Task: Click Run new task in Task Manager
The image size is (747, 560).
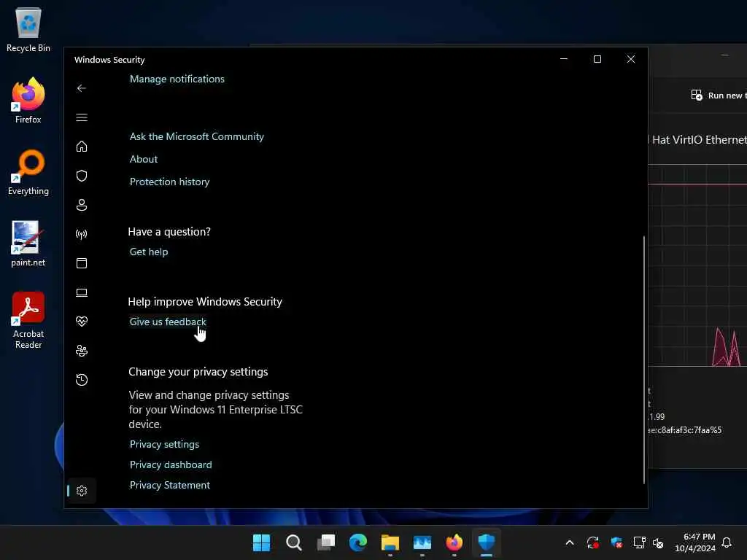Action: (x=719, y=96)
